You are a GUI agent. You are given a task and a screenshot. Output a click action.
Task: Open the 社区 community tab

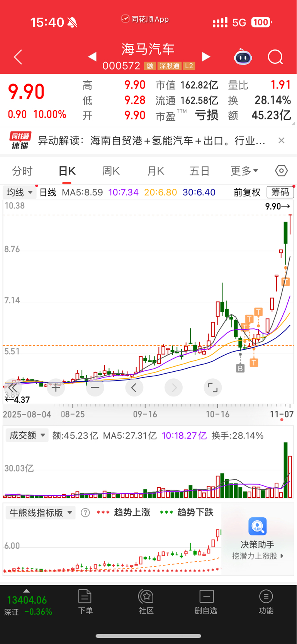(x=146, y=602)
